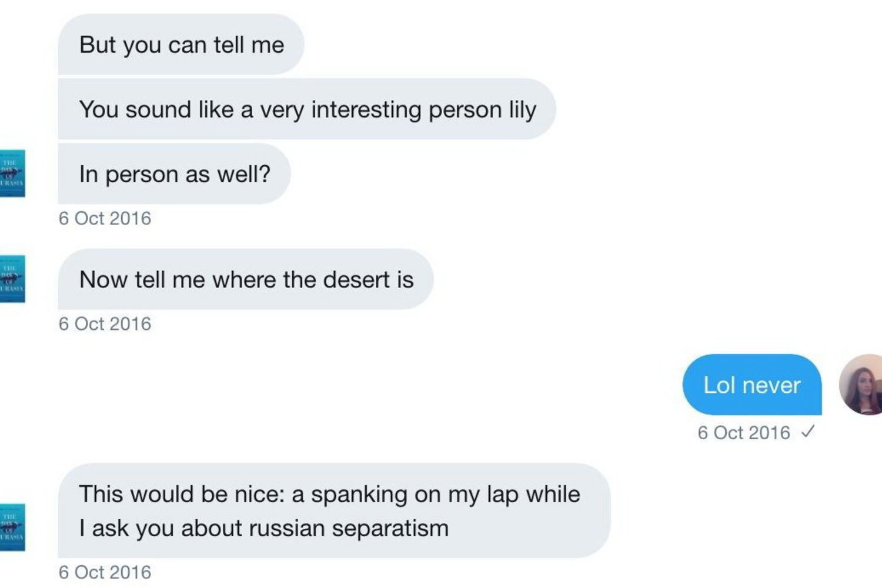Click the book avatar beside the last message
The width and height of the screenshot is (882, 588).
point(12,527)
